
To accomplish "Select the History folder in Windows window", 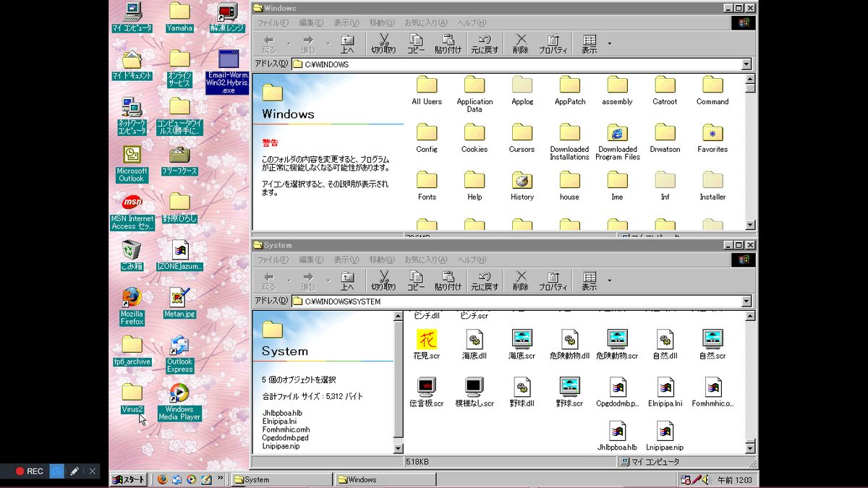I will click(x=522, y=186).
